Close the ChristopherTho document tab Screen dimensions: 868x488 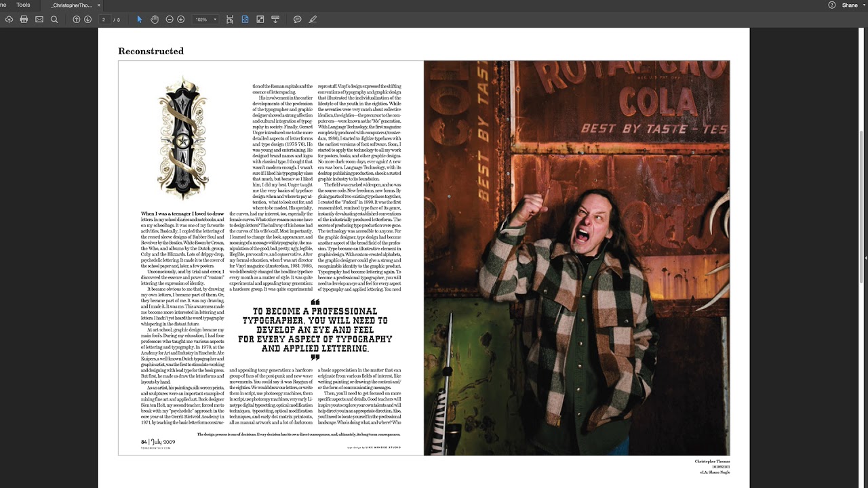pos(98,5)
